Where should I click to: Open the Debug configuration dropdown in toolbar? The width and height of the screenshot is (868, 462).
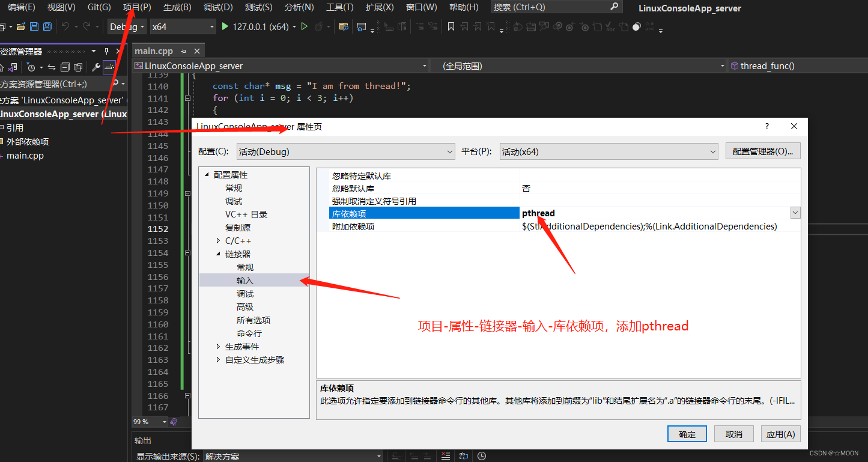(126, 27)
